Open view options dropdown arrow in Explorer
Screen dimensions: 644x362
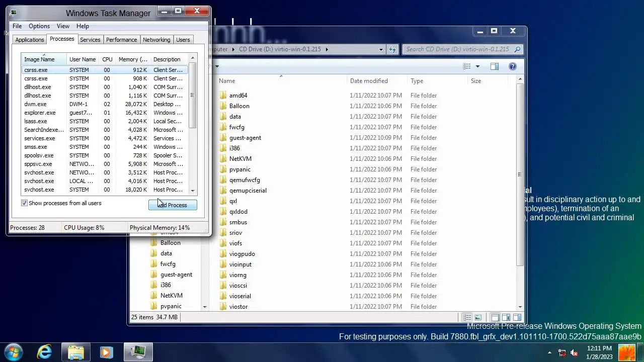[x=477, y=66]
